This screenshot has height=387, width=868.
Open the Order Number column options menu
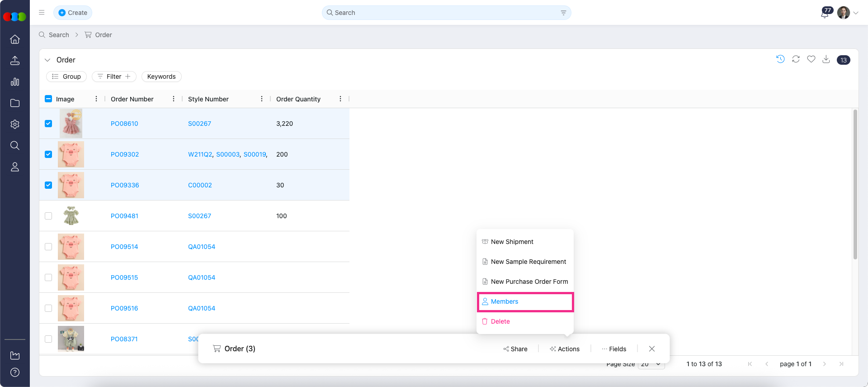[x=174, y=99]
